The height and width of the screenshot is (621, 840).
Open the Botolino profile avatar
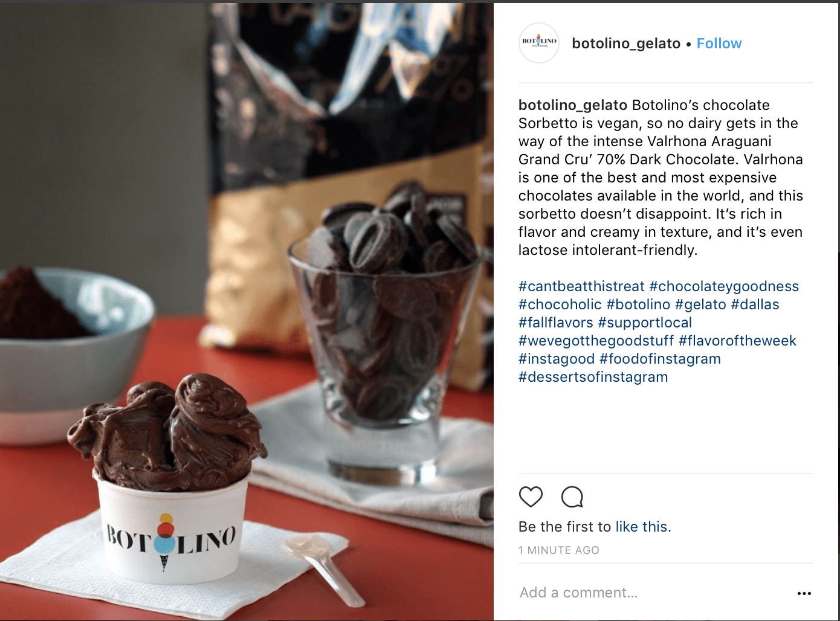point(539,43)
